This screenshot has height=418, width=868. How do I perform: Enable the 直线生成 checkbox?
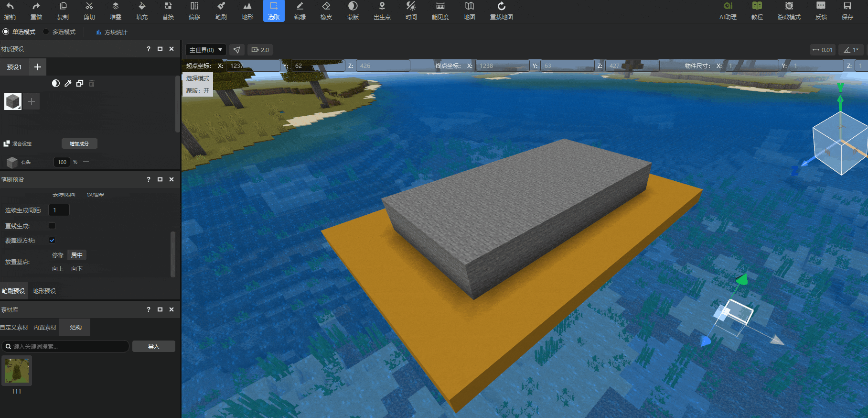[52, 226]
